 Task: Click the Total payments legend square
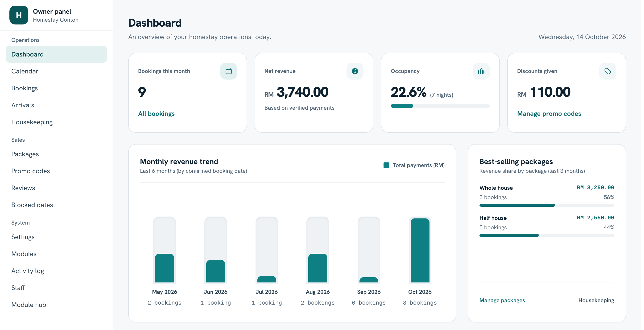[386, 165]
